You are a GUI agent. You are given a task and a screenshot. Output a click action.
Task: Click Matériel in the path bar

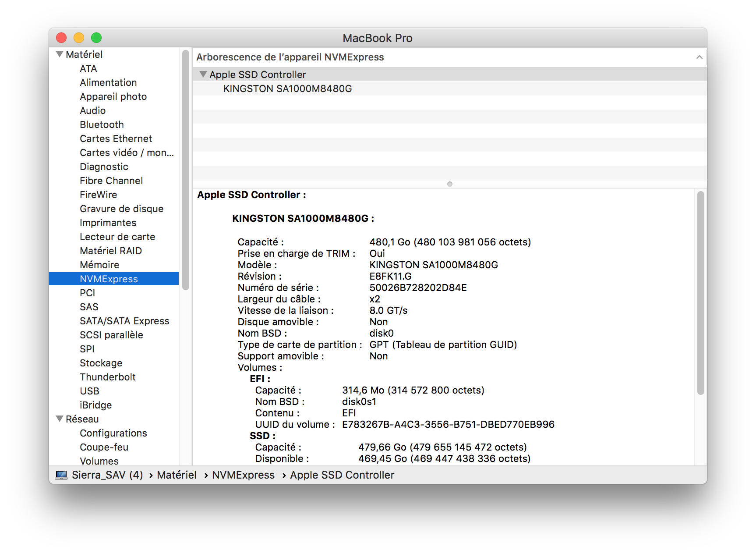[177, 475]
